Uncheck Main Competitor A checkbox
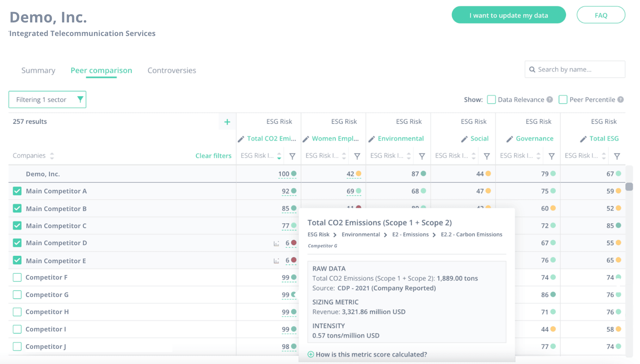 click(17, 191)
